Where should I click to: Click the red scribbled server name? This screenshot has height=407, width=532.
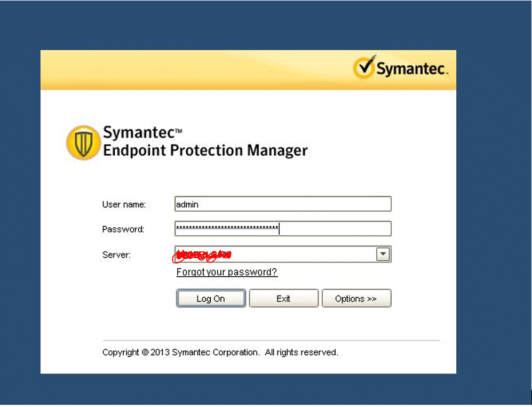tap(202, 256)
